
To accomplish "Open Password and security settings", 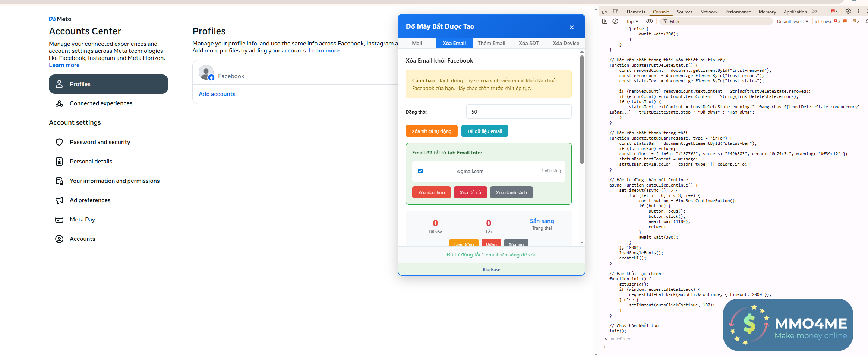I will tap(108, 142).
